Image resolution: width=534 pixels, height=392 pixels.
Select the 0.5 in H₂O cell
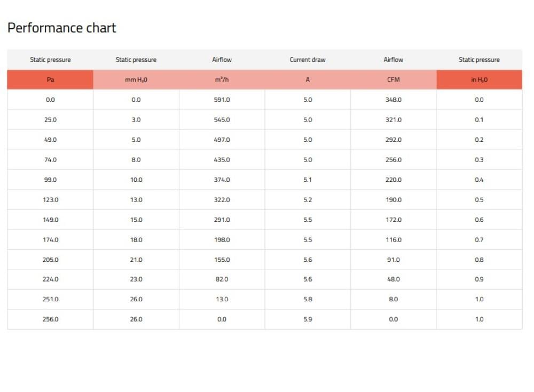coord(479,200)
